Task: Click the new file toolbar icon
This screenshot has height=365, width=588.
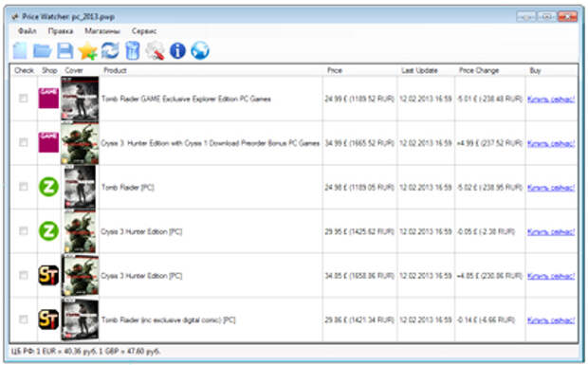Action: pos(20,50)
